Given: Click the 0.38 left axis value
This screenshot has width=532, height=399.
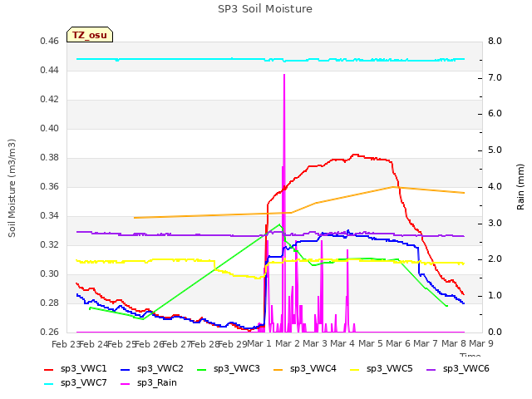Looking at the screenshot, I should [x=50, y=158].
